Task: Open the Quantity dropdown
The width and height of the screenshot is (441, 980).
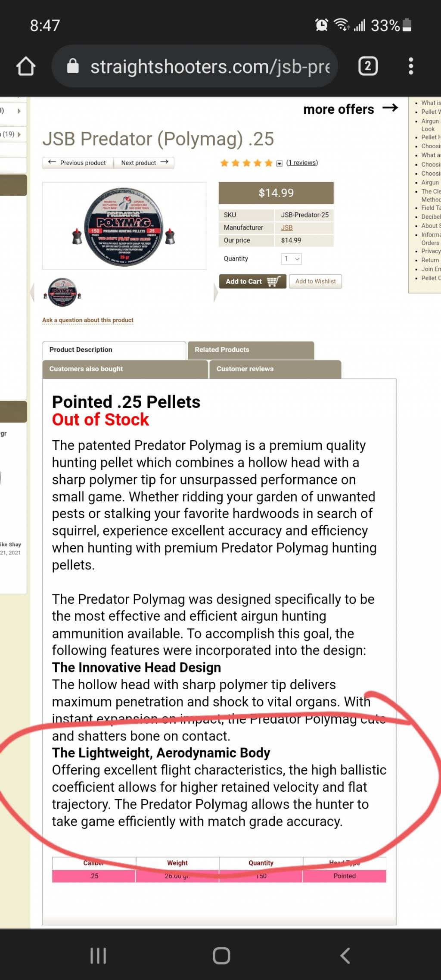Action: click(291, 259)
